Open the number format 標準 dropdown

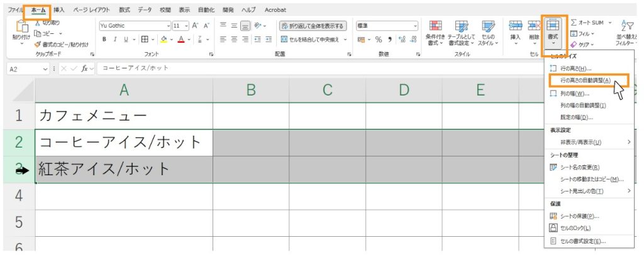415,25
